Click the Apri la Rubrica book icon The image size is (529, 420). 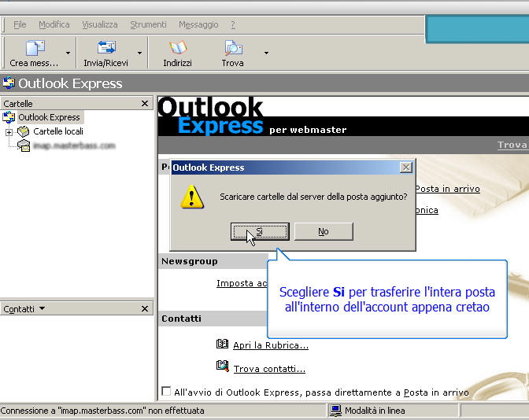pyautogui.click(x=222, y=344)
